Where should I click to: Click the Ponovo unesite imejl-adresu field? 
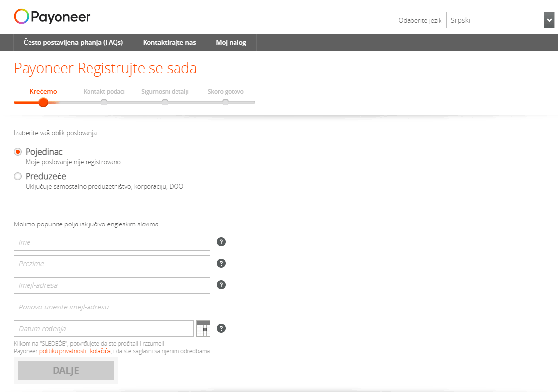click(112, 307)
